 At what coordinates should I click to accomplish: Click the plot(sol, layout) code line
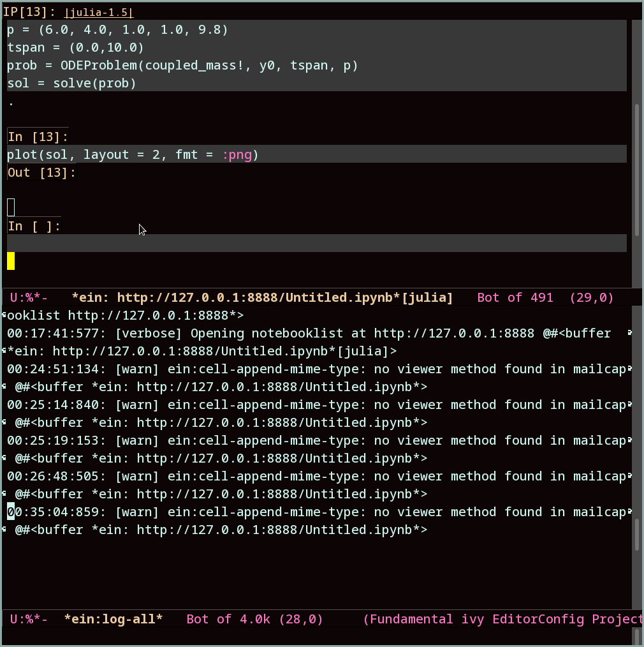coord(128,154)
